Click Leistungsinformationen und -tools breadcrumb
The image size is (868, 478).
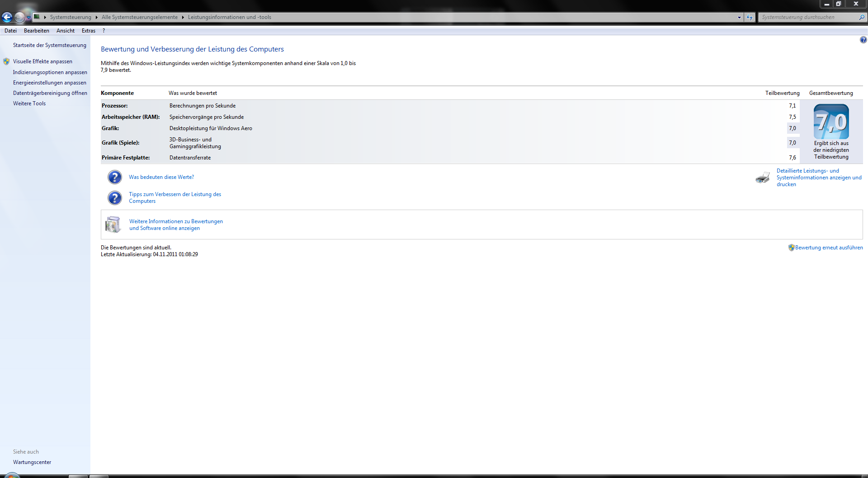(230, 17)
